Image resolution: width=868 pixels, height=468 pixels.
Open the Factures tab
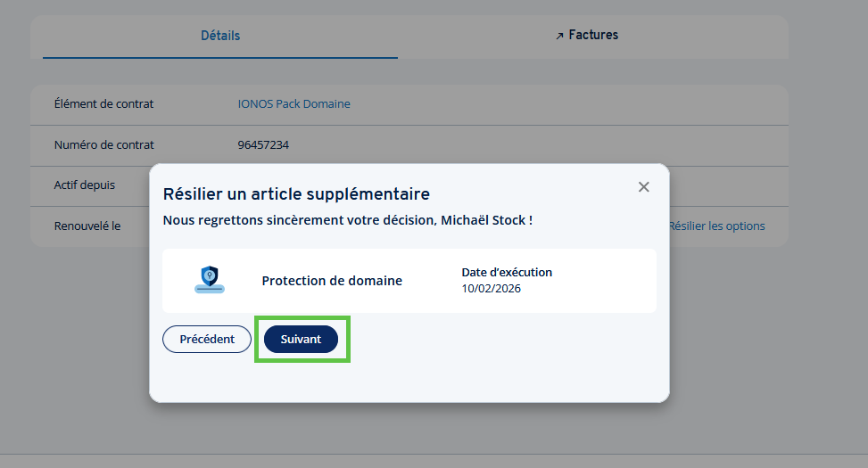pos(593,36)
